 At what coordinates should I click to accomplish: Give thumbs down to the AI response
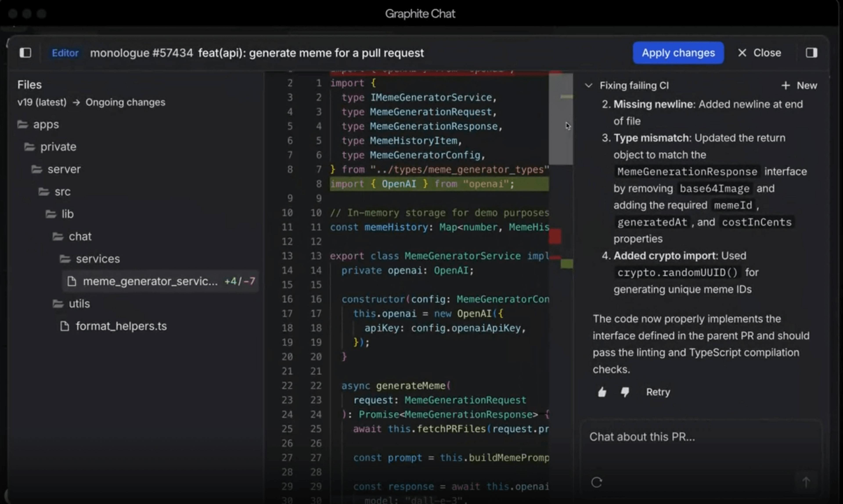[625, 392]
